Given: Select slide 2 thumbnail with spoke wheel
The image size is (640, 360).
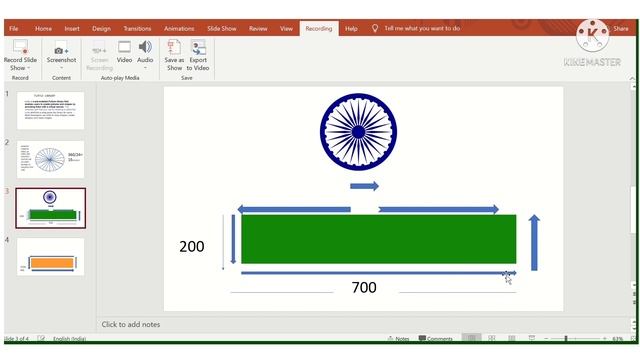Looking at the screenshot, I should tap(51, 159).
